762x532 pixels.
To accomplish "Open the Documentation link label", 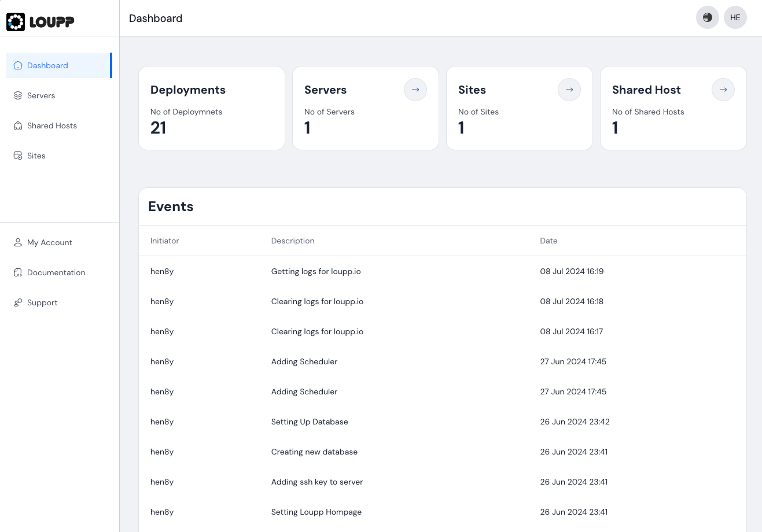I will 56,272.
